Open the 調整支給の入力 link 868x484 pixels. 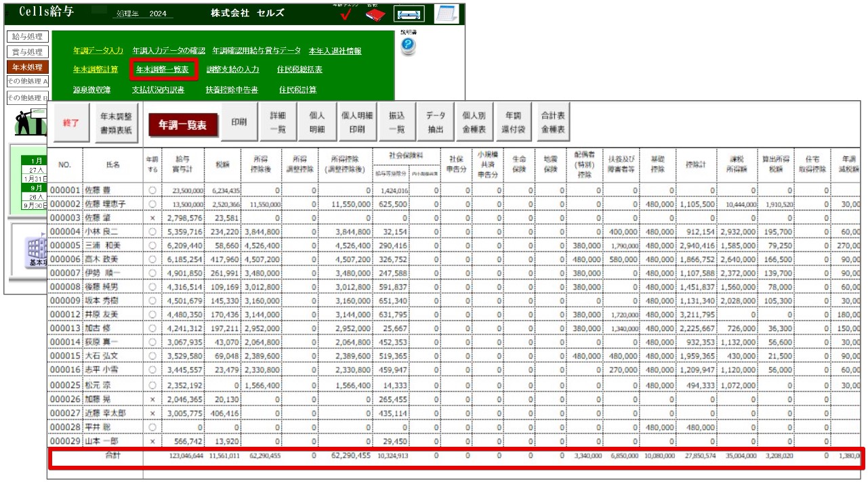point(232,69)
